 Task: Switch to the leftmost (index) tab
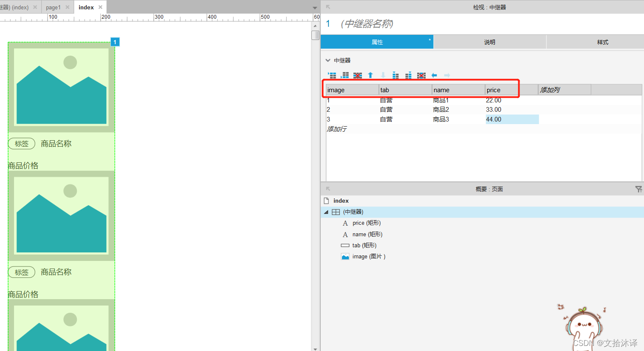[x=14, y=7]
